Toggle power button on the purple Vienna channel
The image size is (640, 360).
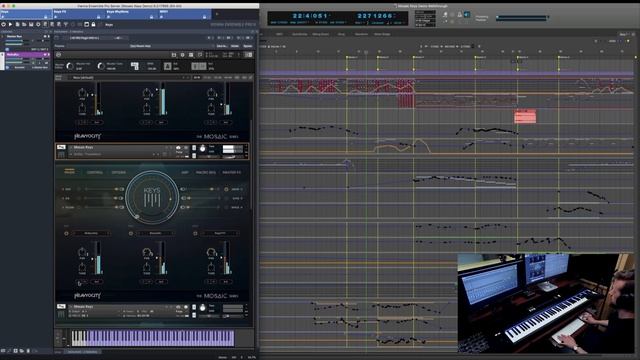click(x=7, y=67)
